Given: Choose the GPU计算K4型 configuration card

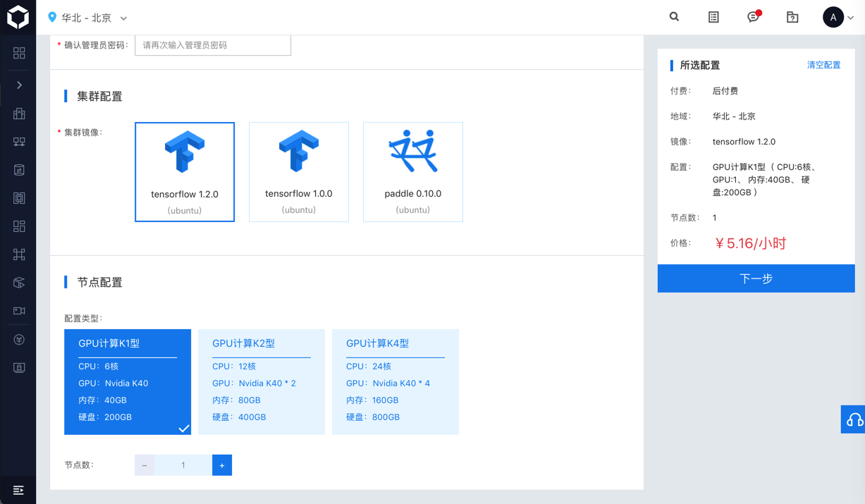Looking at the screenshot, I should pos(395,382).
